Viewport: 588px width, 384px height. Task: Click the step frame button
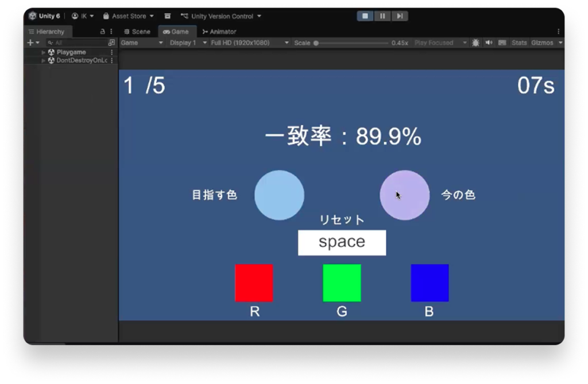pyautogui.click(x=400, y=16)
